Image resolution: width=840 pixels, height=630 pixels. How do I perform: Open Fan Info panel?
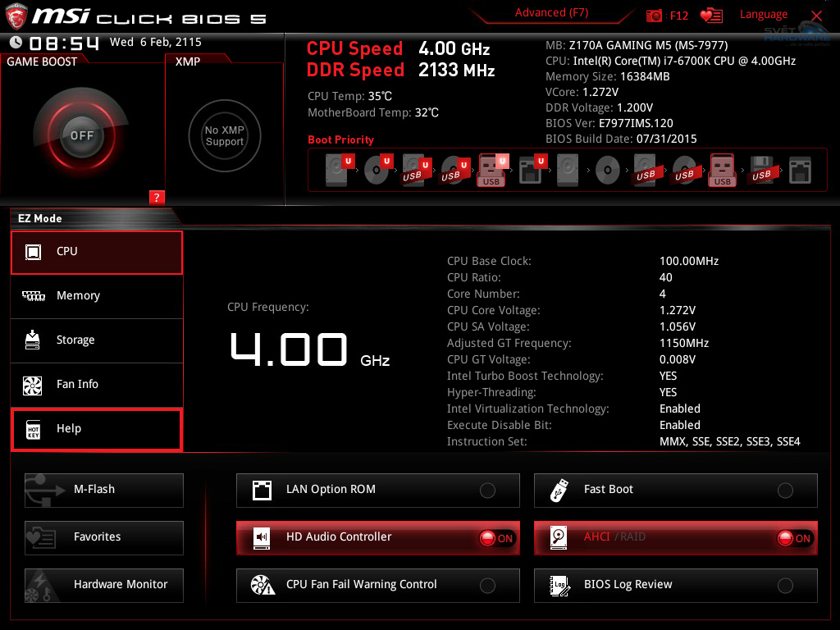96,384
